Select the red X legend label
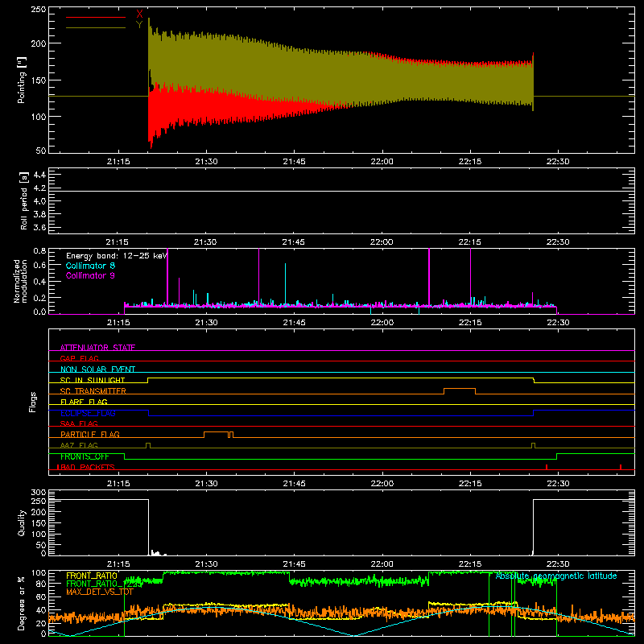The width and height of the screenshot is (644, 644). [x=139, y=14]
